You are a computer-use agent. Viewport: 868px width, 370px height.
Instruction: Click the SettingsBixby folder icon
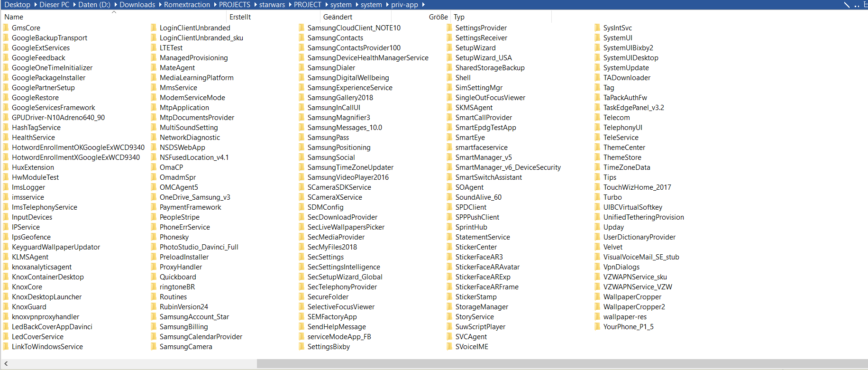point(302,346)
